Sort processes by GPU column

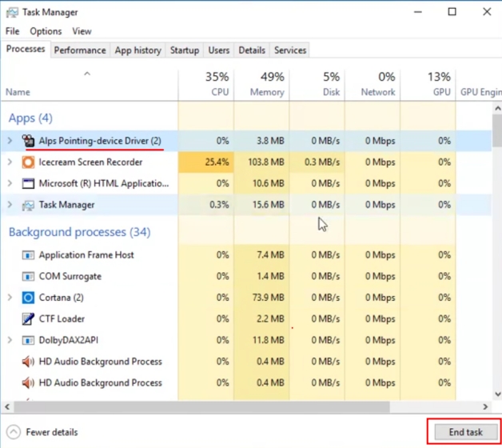tap(428, 85)
